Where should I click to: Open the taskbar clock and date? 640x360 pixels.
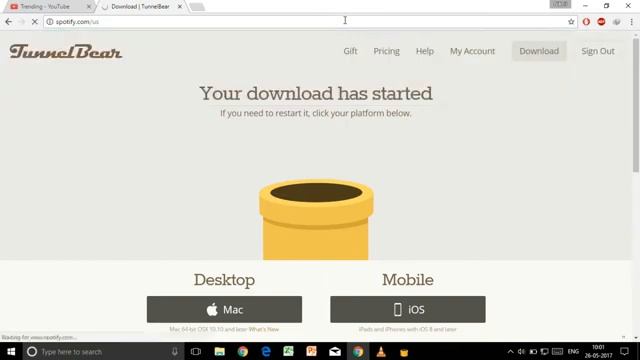click(x=598, y=351)
